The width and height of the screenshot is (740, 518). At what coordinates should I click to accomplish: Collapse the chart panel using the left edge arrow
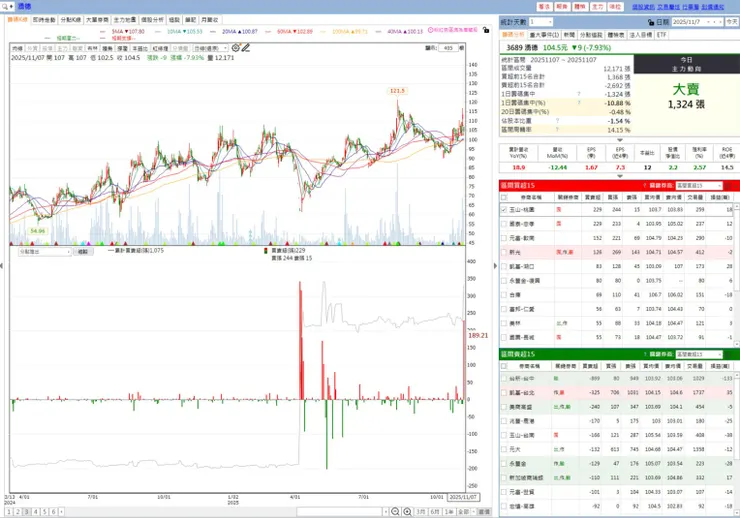[2, 266]
